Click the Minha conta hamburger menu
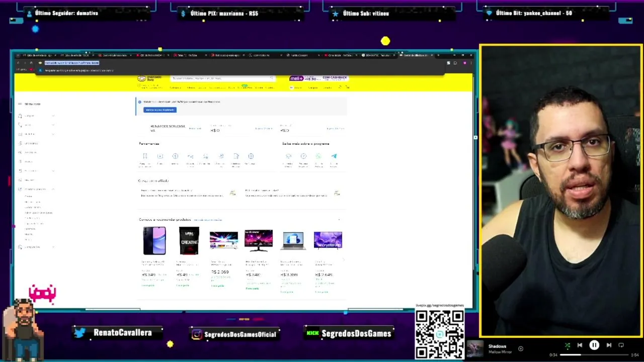This screenshot has height=362, width=644. coord(20,104)
